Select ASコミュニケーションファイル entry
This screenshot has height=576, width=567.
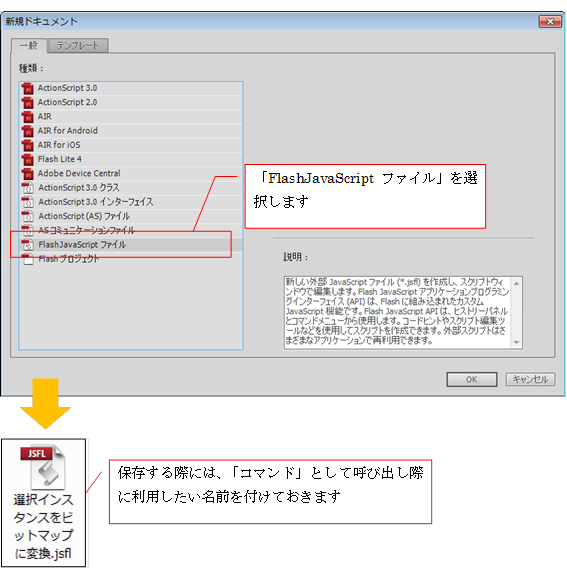(x=131, y=231)
